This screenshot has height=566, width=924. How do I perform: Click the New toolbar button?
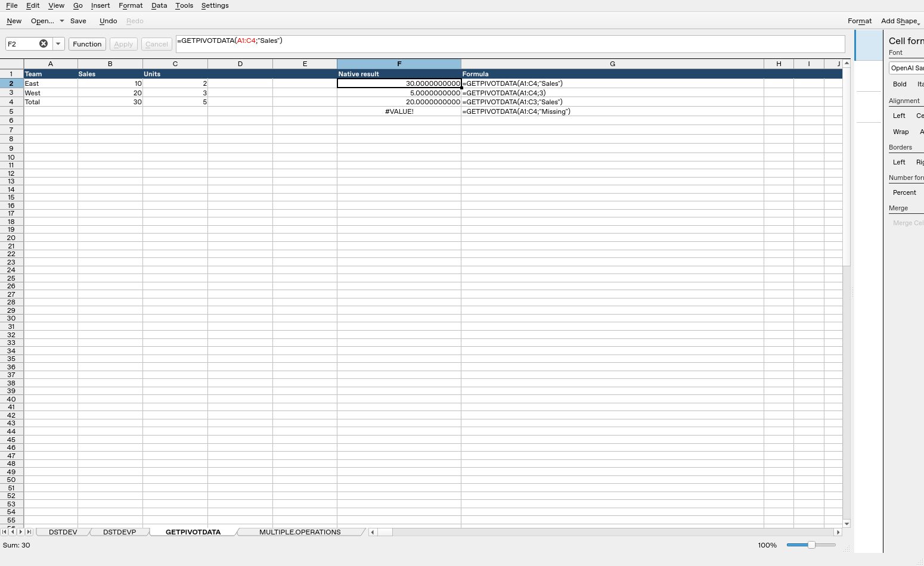[x=14, y=21]
